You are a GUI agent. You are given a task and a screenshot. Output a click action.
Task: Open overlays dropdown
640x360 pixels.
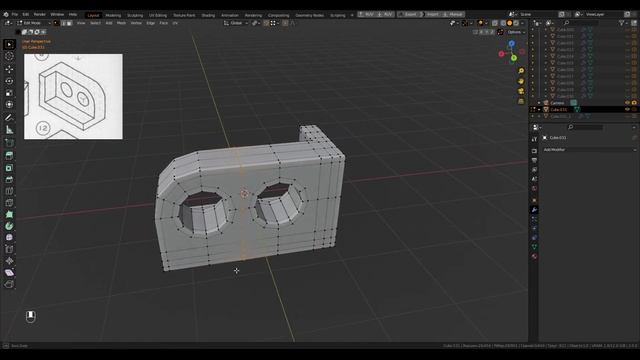487,23
